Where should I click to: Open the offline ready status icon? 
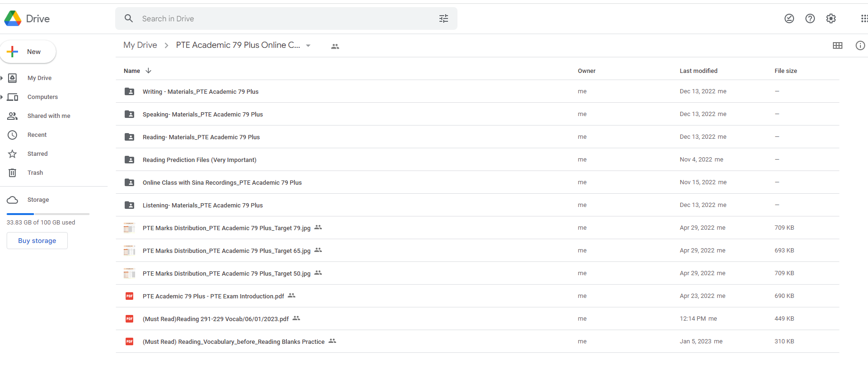tap(789, 18)
